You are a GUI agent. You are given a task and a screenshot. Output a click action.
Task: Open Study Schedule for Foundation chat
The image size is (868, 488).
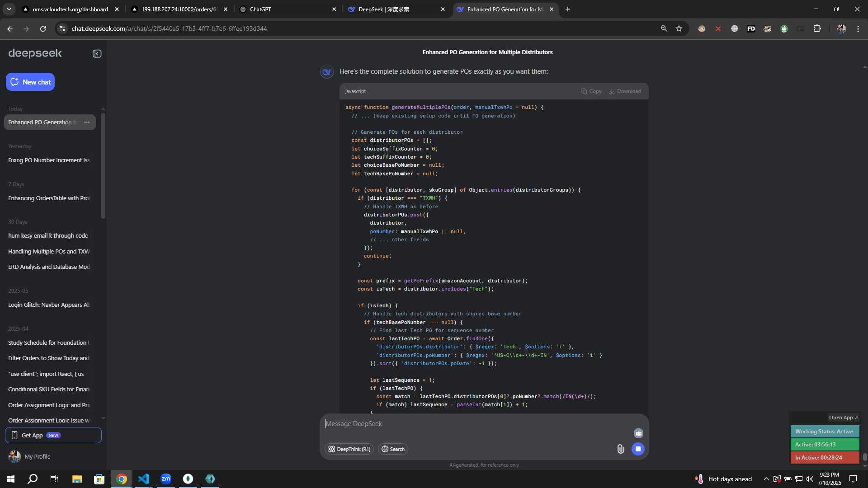(49, 343)
